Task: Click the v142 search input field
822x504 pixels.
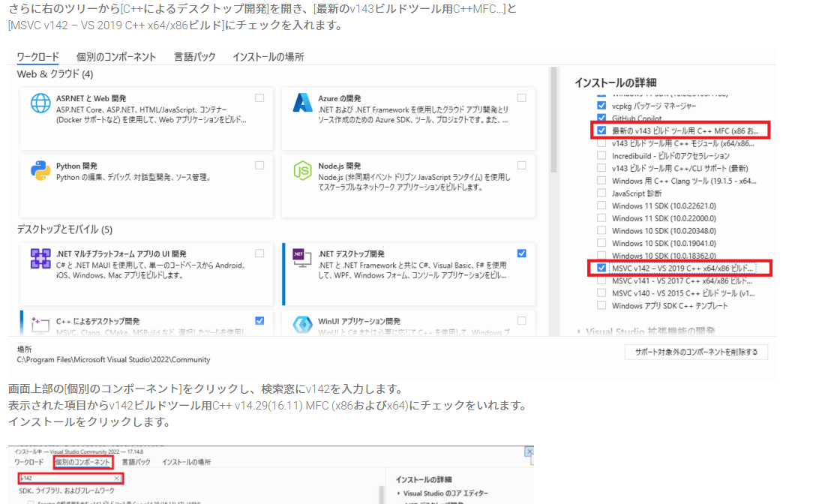Action: tap(64, 478)
